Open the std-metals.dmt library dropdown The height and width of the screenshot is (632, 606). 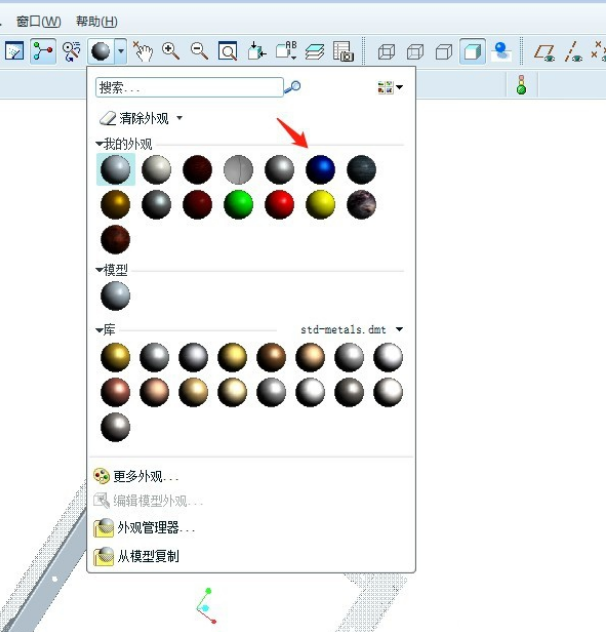tap(399, 329)
